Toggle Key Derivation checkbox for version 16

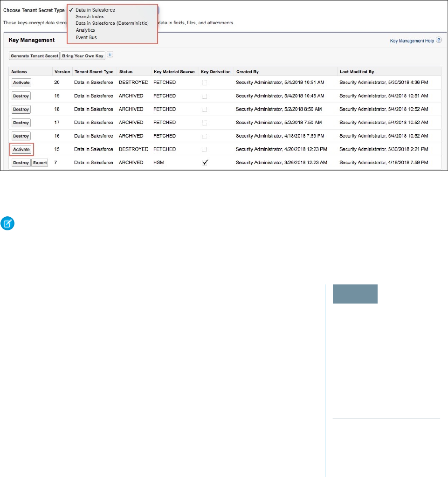(205, 136)
